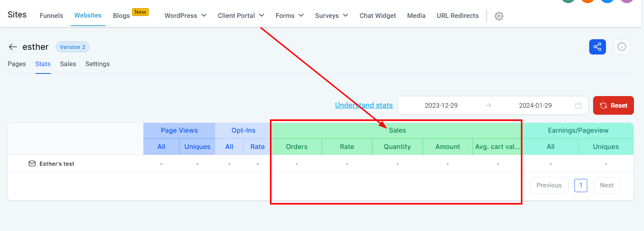Expand the Client Portal dropdown
Screen dimensions: 644x231
(241, 16)
